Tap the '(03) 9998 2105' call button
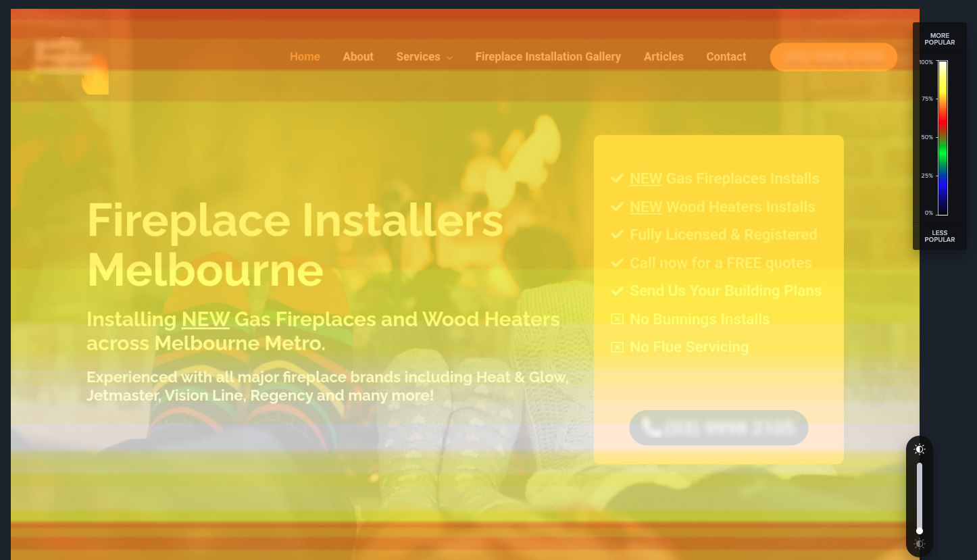 point(718,427)
